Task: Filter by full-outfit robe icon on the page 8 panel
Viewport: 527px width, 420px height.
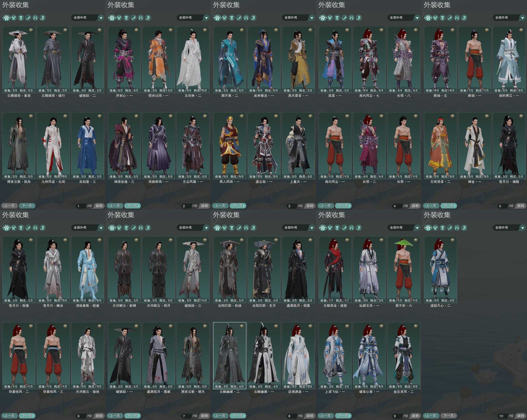Action: pyautogui.click(x=217, y=228)
